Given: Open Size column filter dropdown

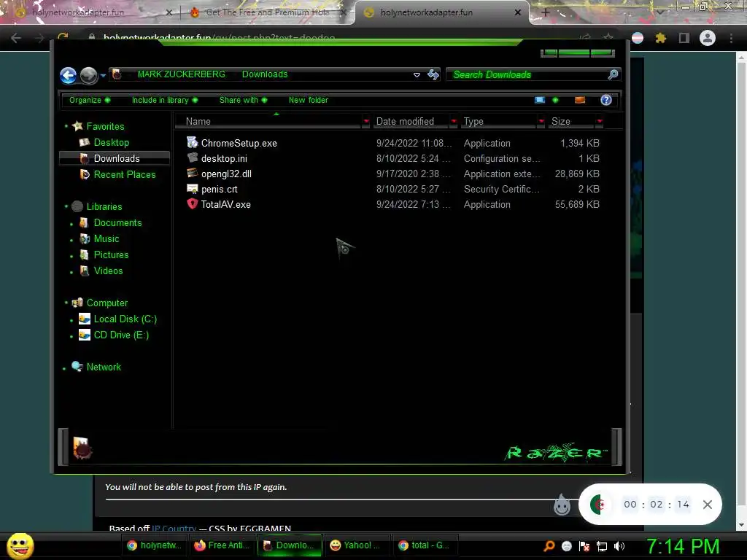Looking at the screenshot, I should click(x=600, y=122).
